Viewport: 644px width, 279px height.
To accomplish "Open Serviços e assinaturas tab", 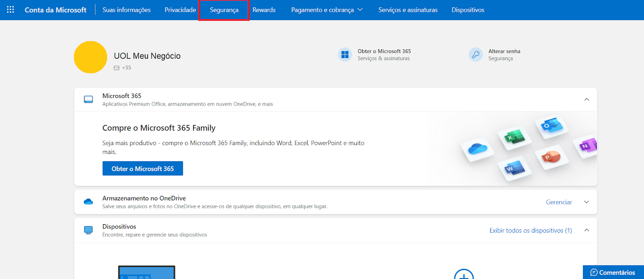I will click(408, 10).
